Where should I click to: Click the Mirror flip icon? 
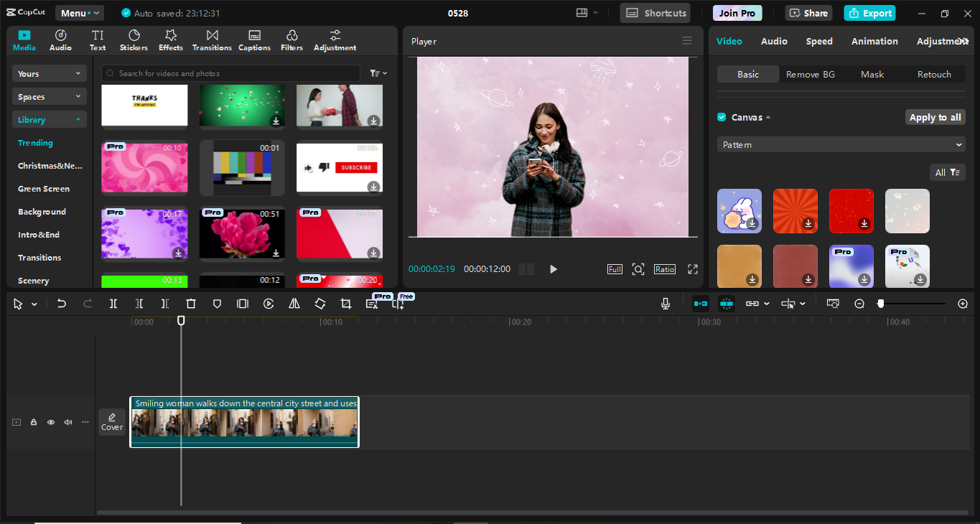[x=294, y=303]
